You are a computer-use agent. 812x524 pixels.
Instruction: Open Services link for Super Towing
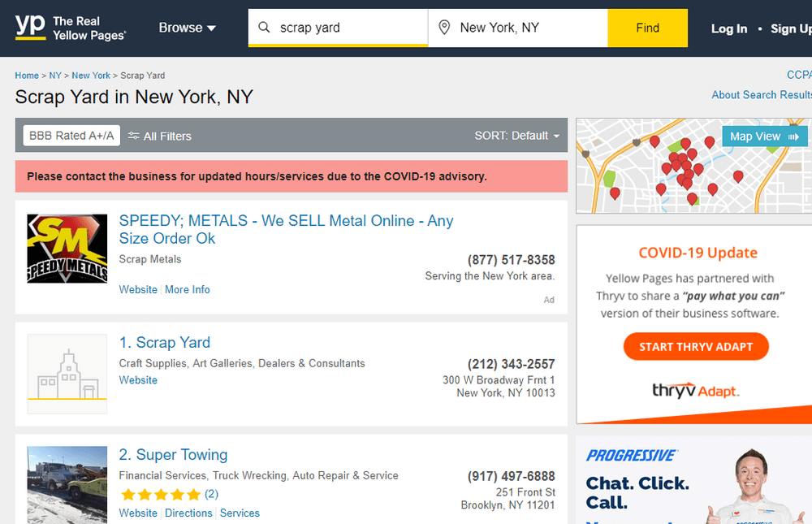pyautogui.click(x=240, y=513)
